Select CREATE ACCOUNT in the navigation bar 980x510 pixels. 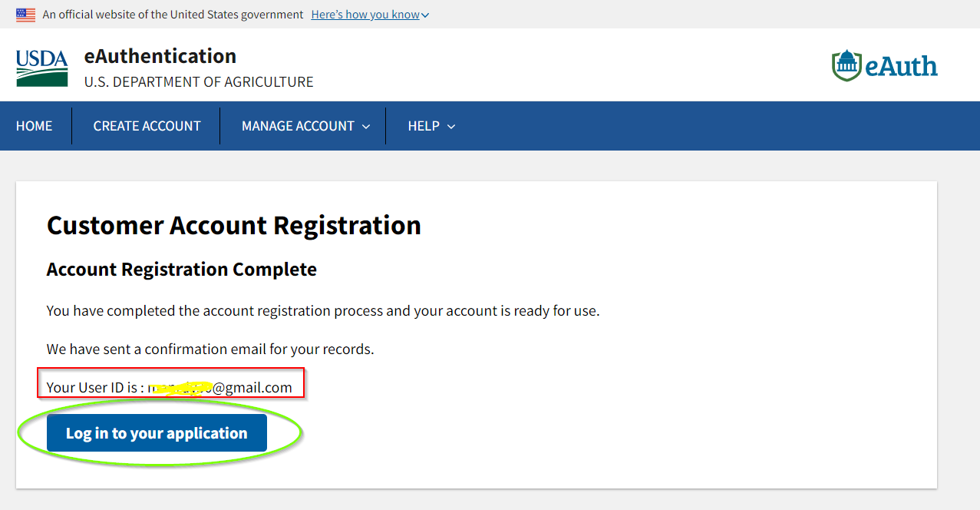pyautogui.click(x=147, y=126)
